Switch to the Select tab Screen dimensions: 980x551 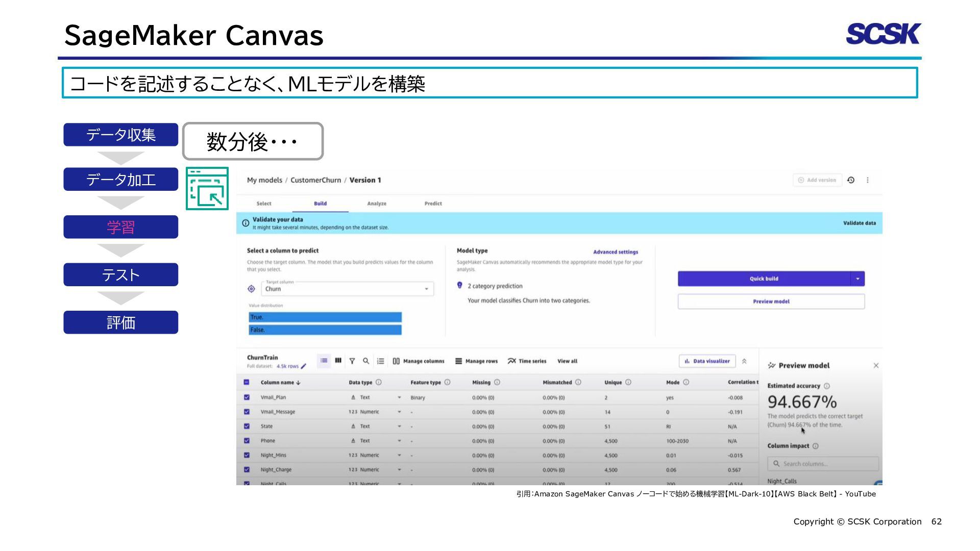click(x=264, y=204)
